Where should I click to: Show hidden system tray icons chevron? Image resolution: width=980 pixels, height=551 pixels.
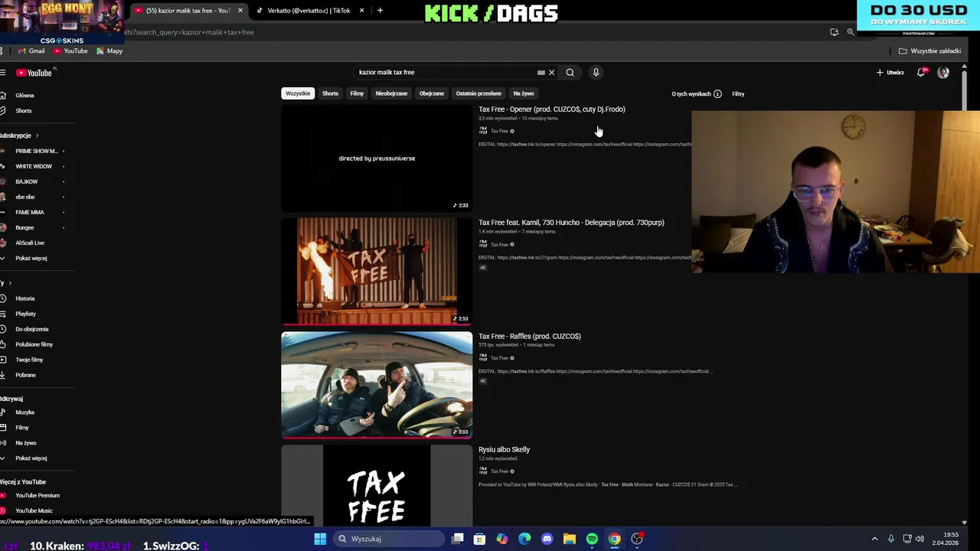coord(874,539)
